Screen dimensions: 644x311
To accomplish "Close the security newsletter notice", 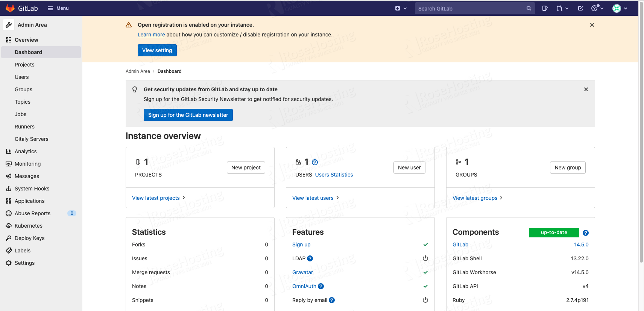I will click(x=586, y=89).
